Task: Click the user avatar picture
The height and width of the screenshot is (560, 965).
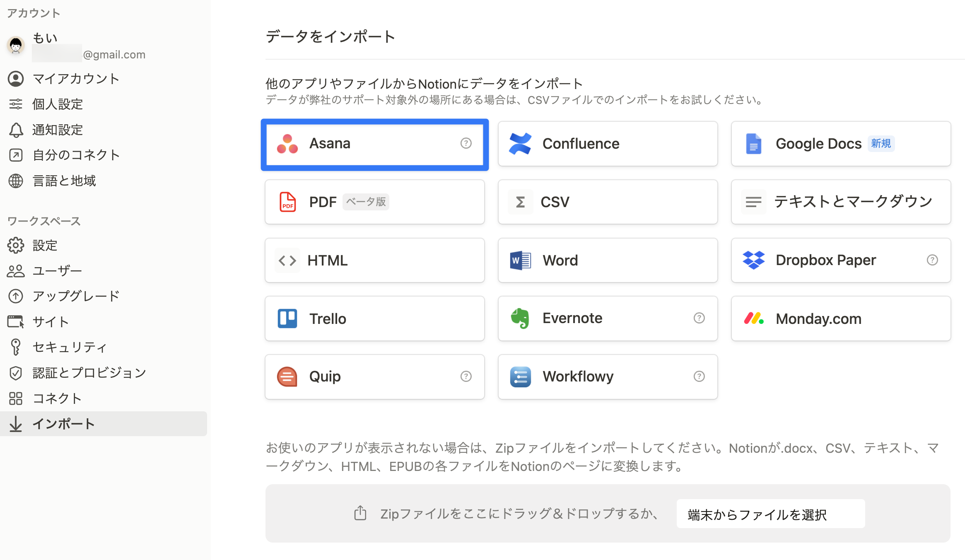Action: tap(16, 45)
